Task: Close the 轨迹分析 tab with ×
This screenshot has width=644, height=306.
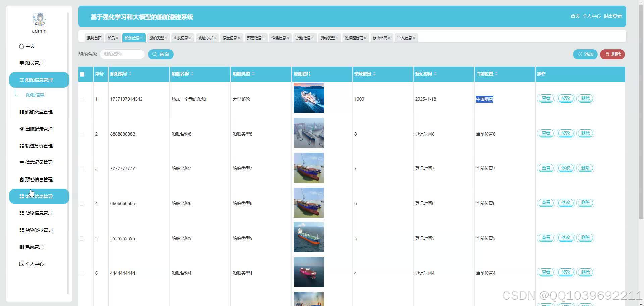Action: pyautogui.click(x=215, y=38)
